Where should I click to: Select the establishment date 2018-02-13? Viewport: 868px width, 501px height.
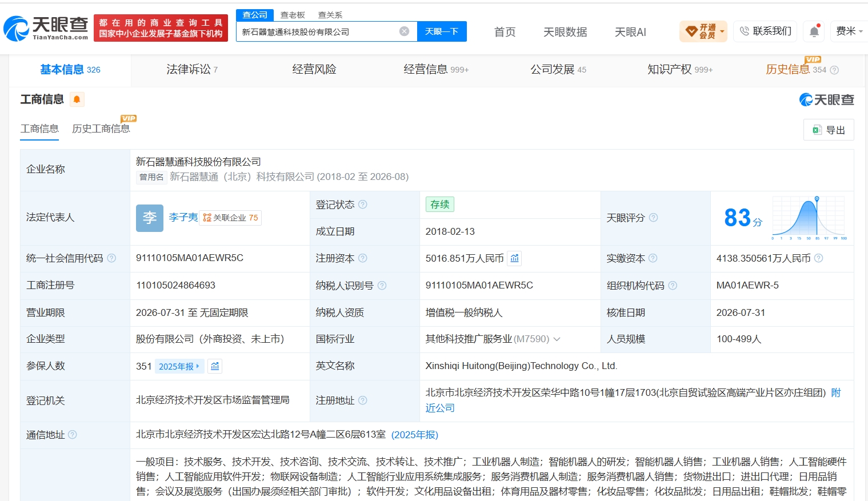pos(450,231)
